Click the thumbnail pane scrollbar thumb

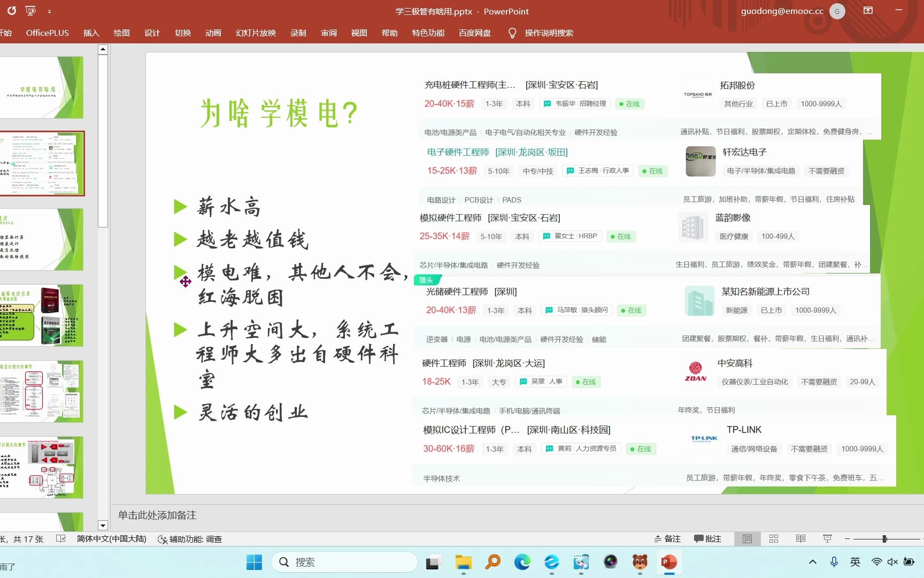(103, 141)
